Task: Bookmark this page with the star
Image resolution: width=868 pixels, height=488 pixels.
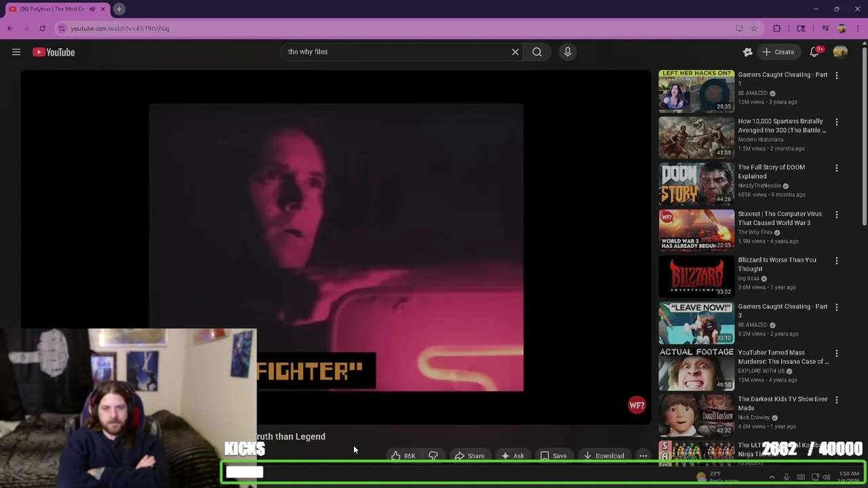Action: 753,28
